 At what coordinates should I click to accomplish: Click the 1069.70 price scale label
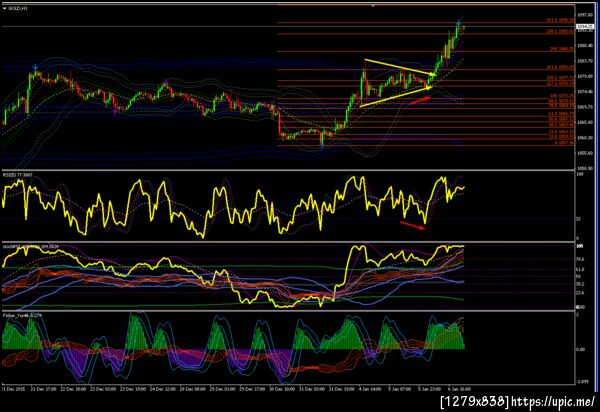[x=585, y=107]
